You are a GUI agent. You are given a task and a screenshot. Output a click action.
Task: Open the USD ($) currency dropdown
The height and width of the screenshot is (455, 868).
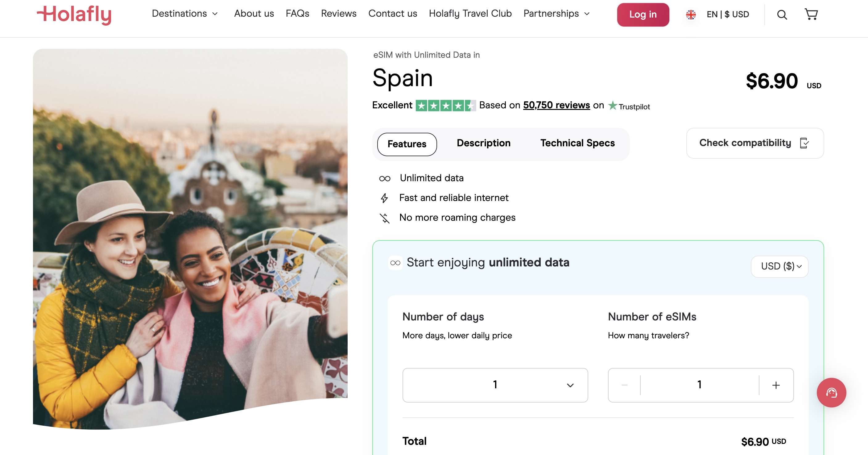point(779,266)
